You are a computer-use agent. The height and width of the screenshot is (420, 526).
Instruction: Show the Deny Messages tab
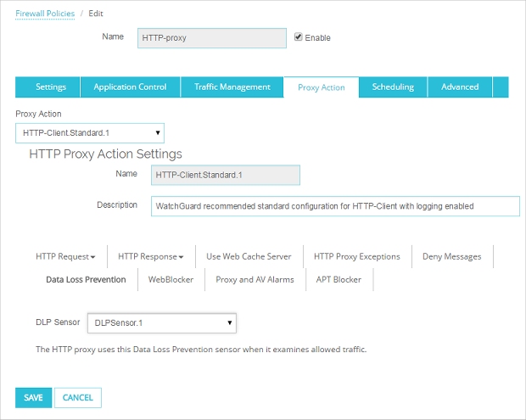pyautogui.click(x=451, y=256)
